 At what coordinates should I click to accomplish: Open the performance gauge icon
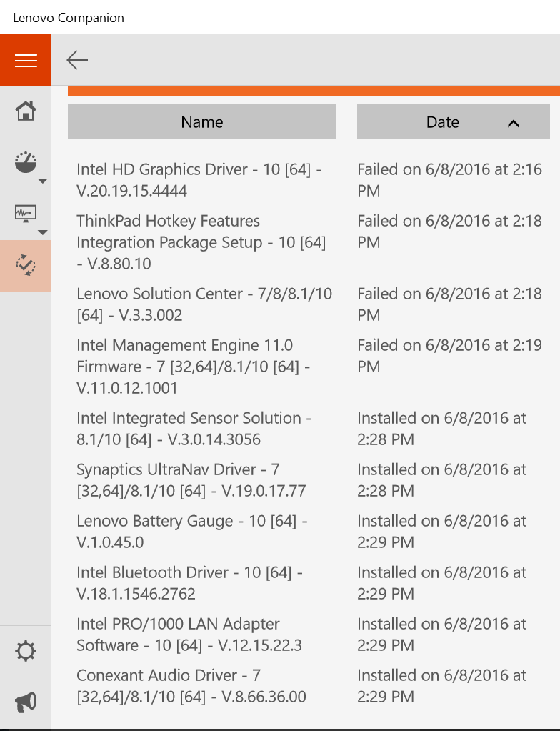click(26, 162)
